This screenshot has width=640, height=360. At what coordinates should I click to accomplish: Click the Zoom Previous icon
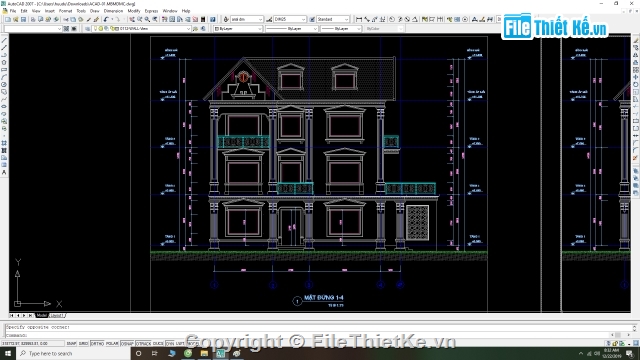click(155, 19)
